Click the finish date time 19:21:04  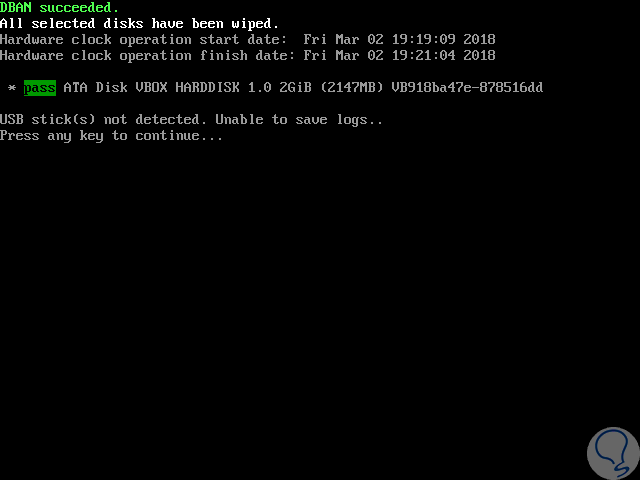pyautogui.click(x=424, y=56)
